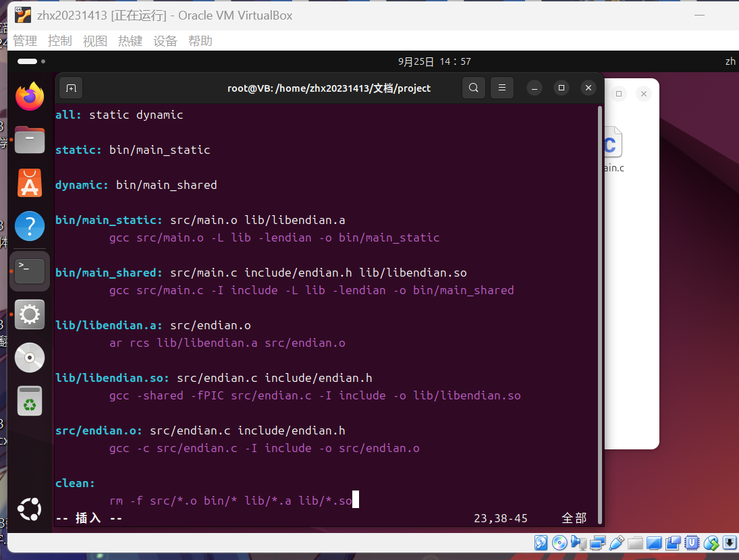Click cursor position '23,38-45' in status line
The image size is (739, 560).
click(501, 518)
